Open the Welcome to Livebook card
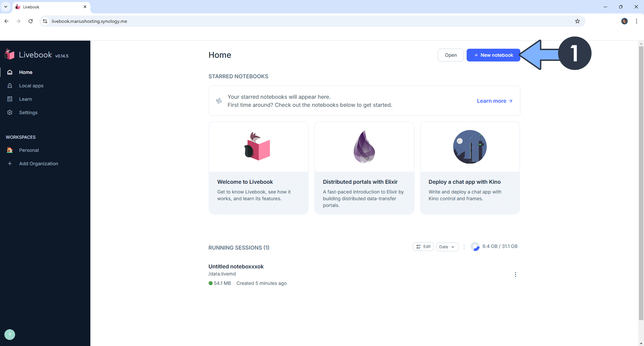The image size is (644, 346). [x=259, y=168]
